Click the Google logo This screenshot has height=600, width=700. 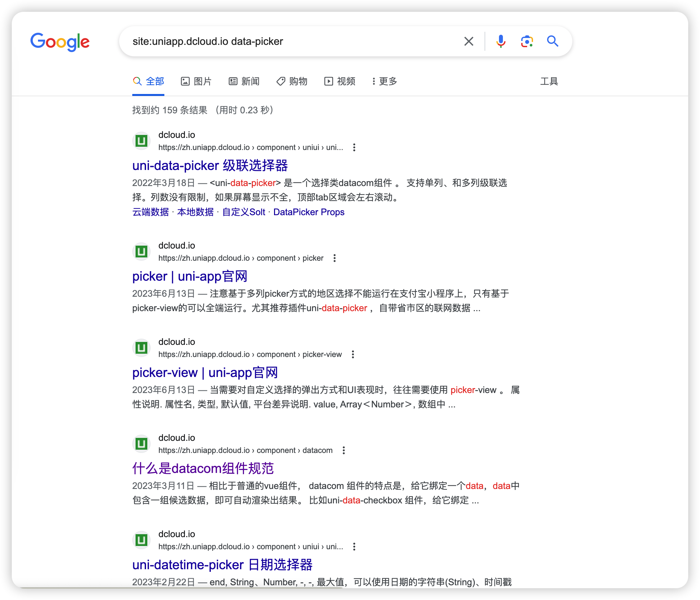click(60, 42)
